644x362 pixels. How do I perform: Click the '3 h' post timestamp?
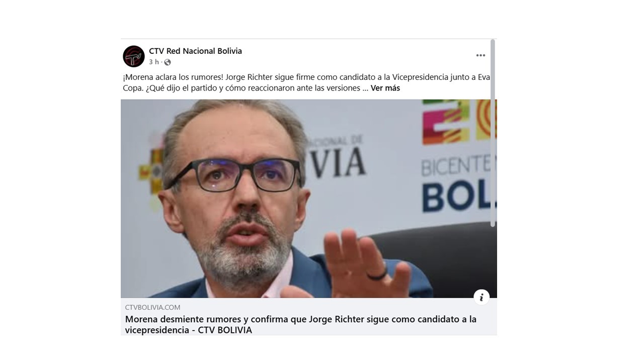[154, 62]
